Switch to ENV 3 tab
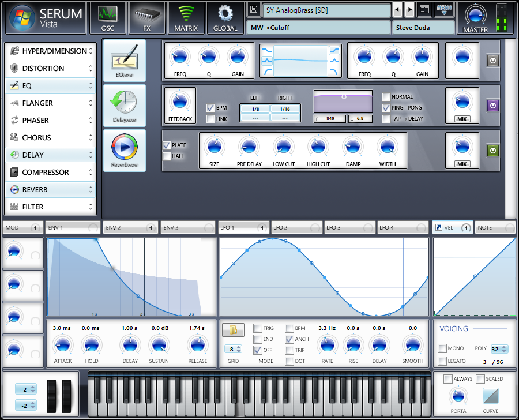 (x=187, y=227)
